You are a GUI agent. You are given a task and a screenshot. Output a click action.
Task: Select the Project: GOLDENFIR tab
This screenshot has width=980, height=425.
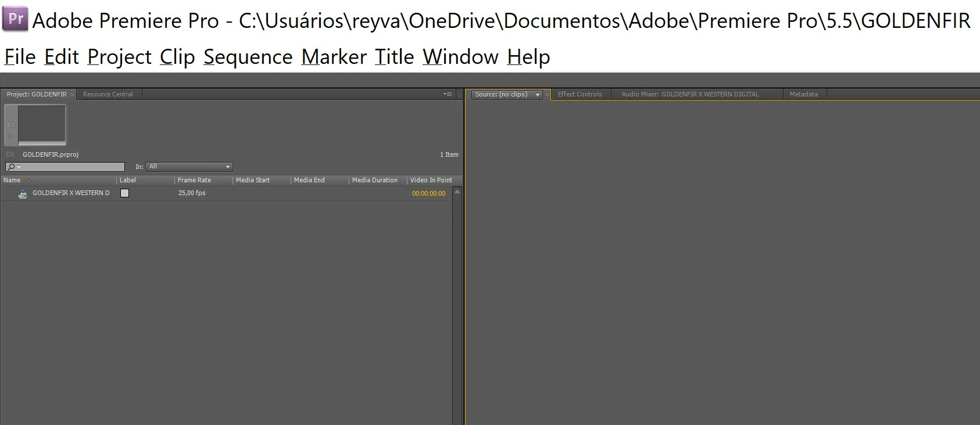pos(37,94)
